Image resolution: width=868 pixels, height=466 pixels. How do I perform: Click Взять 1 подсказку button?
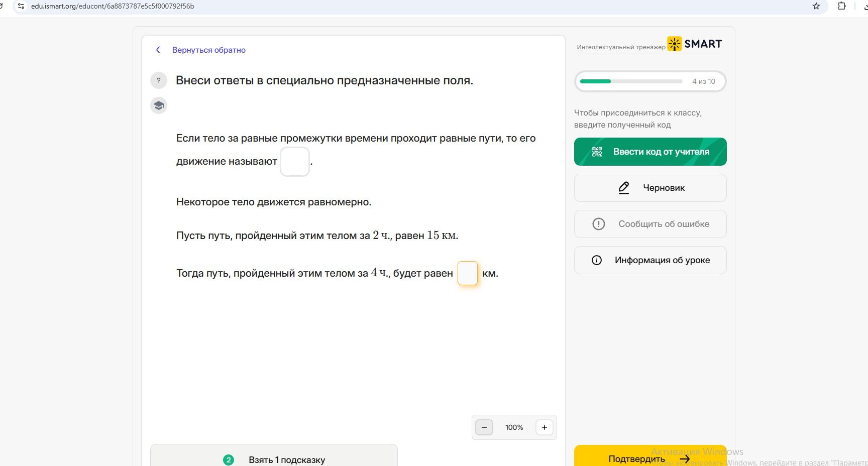click(x=274, y=456)
